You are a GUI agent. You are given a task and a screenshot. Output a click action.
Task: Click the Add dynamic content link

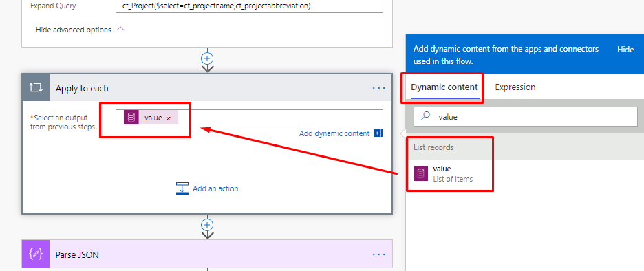pos(334,133)
